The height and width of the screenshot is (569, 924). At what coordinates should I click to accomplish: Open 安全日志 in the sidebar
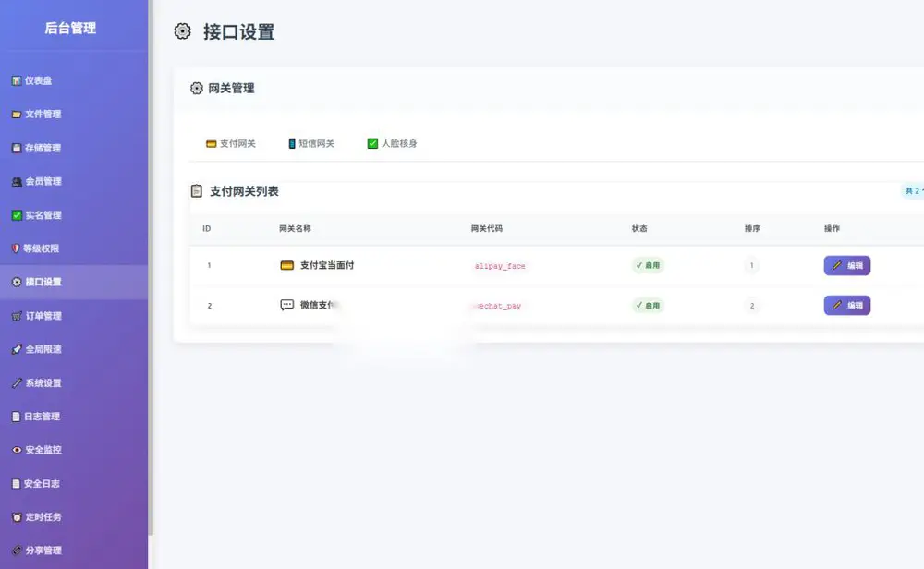pyautogui.click(x=74, y=484)
